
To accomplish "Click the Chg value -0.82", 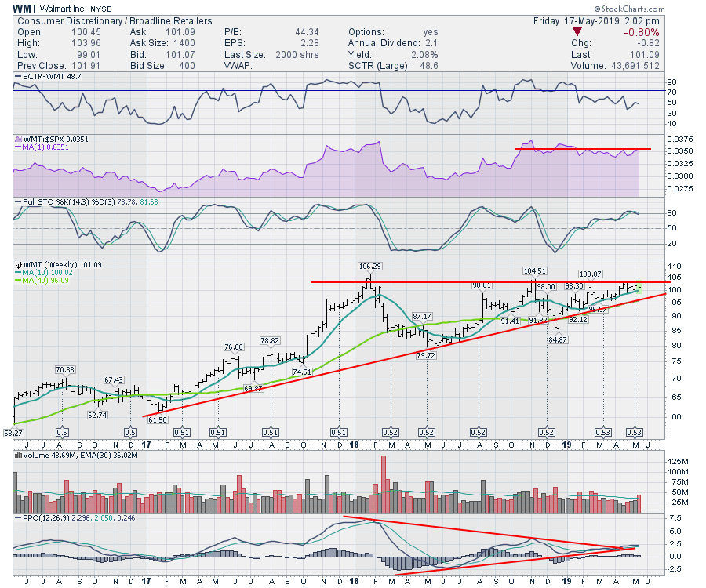I will (648, 43).
